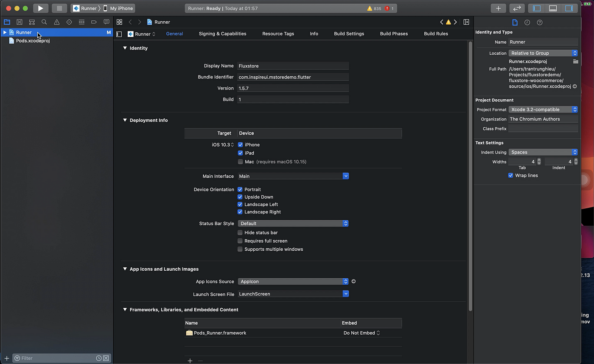Toggle Landscape Left orientation checkbox
Image resolution: width=594 pixels, height=364 pixels.
(240, 204)
